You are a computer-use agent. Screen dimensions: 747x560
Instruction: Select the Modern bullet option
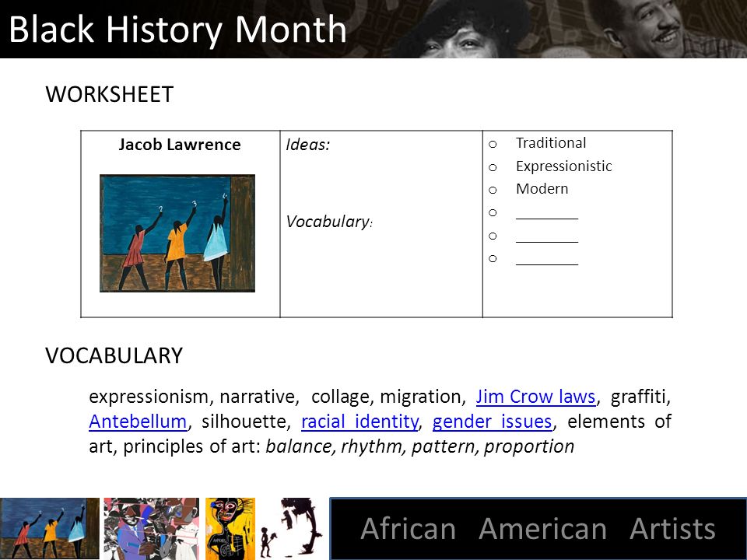tap(542, 189)
